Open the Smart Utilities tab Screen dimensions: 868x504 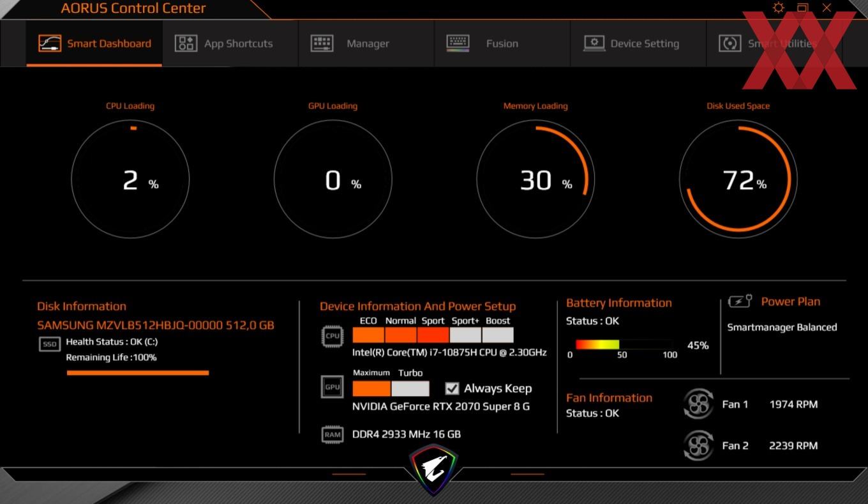pyautogui.click(x=774, y=43)
